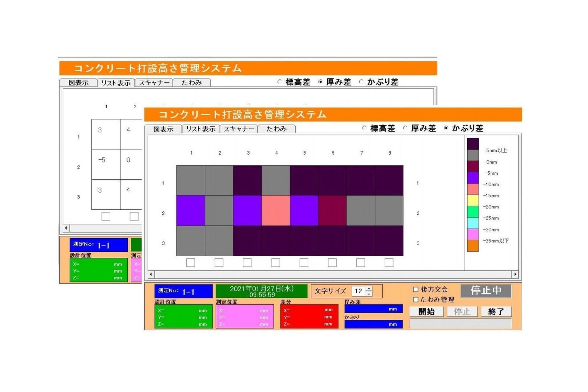Viewport: 588px width, 392px height.
Task: Increase 文字サイズ with the up arrow
Action: pos(369,288)
